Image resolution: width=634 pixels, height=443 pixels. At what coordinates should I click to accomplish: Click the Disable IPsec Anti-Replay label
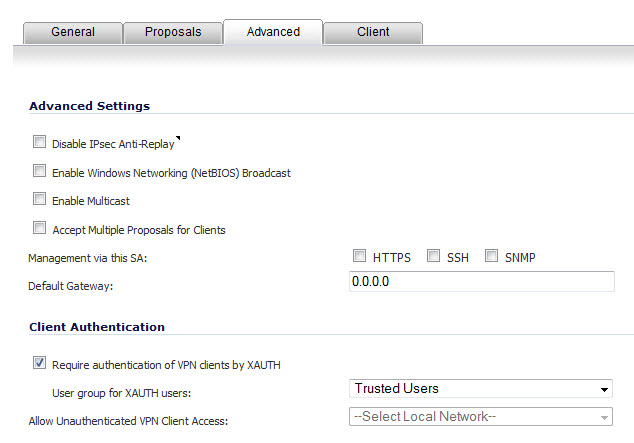click(x=113, y=144)
